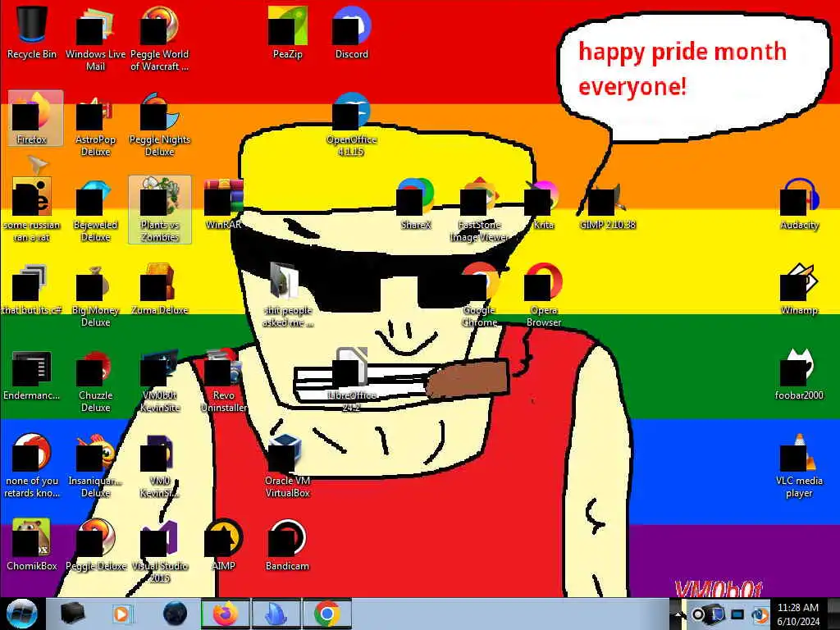Open the GIMP 2.10.38 shortcut

[608, 204]
